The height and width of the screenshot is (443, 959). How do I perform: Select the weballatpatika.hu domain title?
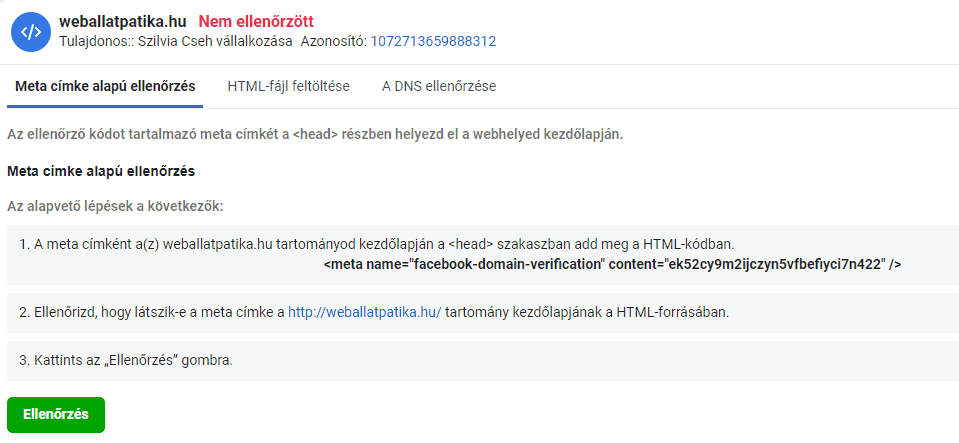point(124,21)
